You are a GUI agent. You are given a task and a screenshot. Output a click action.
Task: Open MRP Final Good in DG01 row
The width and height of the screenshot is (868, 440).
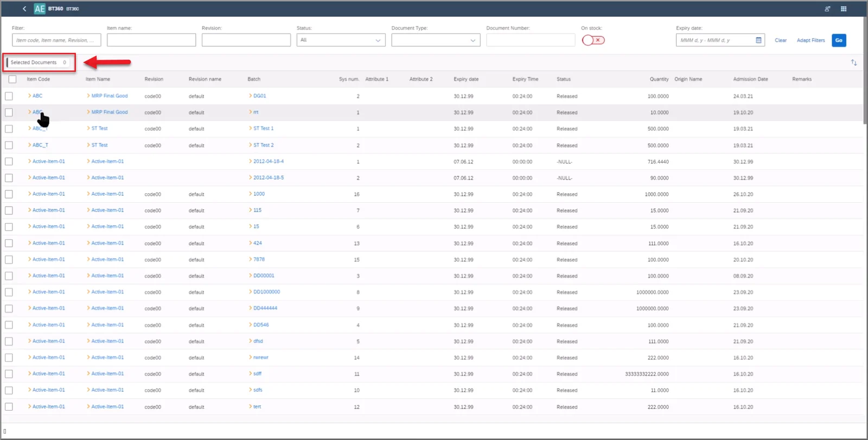point(110,96)
